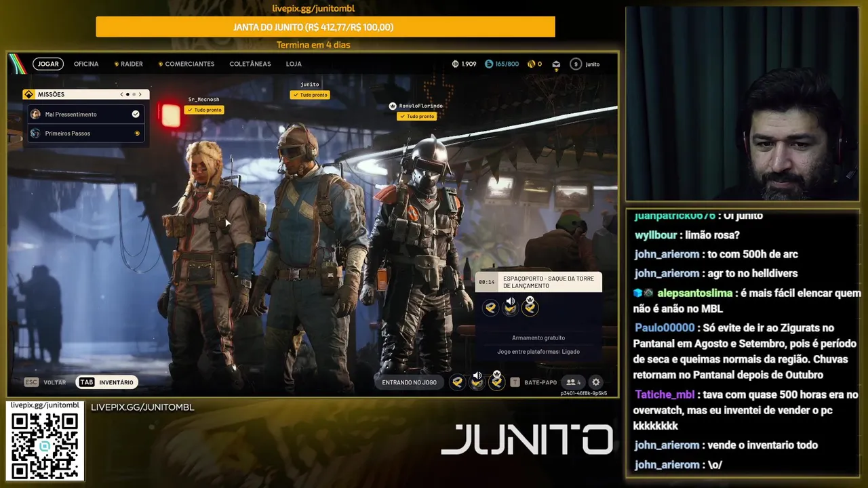This screenshot has height=488, width=868.
Task: Click alepsantoslima username in chat
Action: (694, 293)
